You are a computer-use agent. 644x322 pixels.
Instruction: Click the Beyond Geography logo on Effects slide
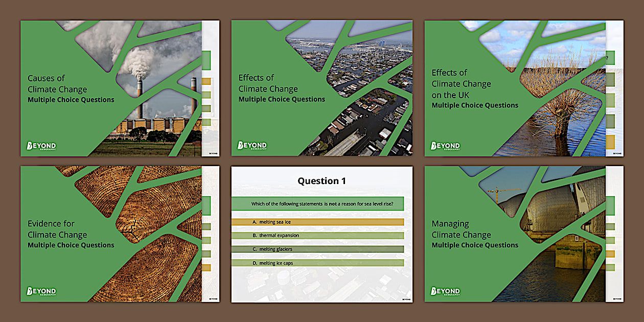pyautogui.click(x=251, y=145)
